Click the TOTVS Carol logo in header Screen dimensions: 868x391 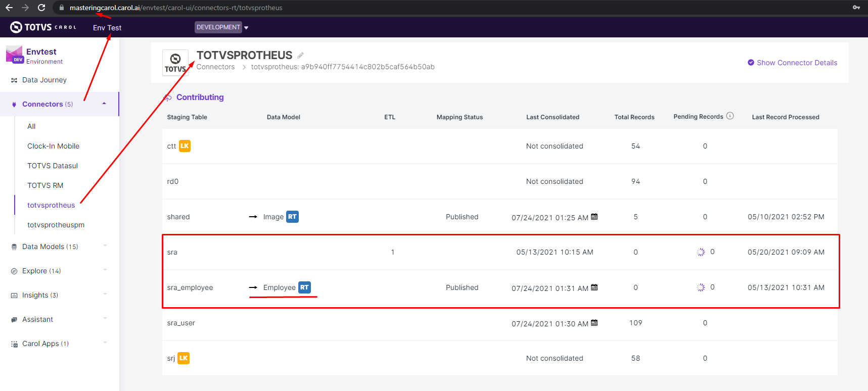click(43, 27)
